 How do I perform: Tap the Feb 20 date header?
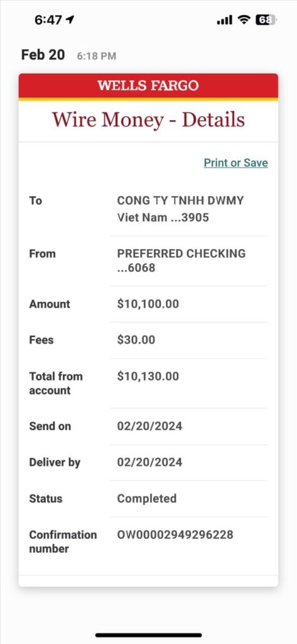[x=43, y=55]
